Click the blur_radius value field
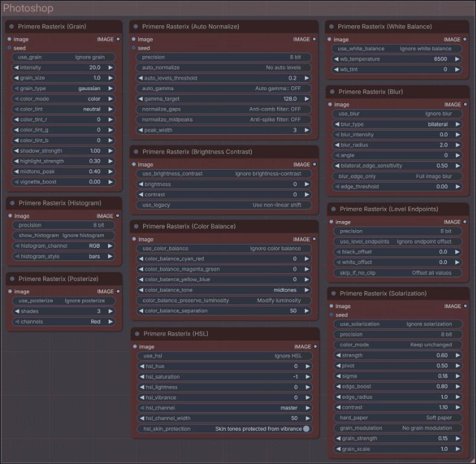 click(x=397, y=145)
